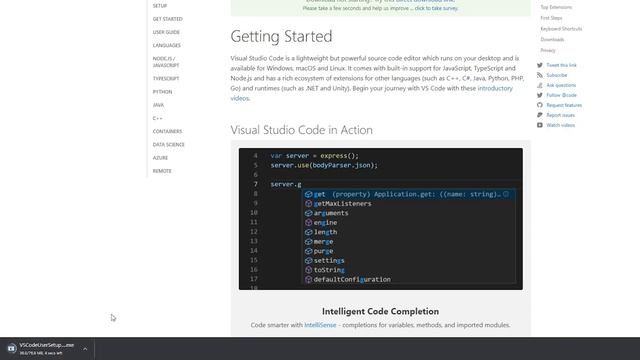This screenshot has width=640, height=360.
Task: Click the Follow @code link
Action: pyautogui.click(x=561, y=95)
